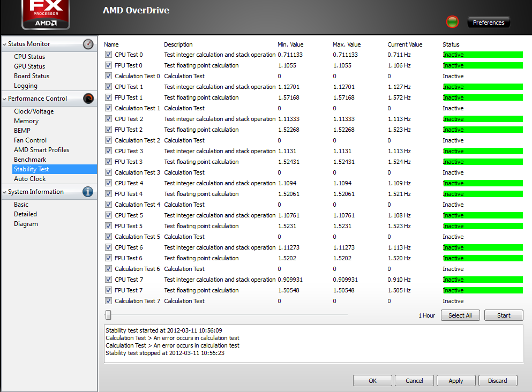Uncheck the FPU Test 0 checkbox
Viewport: 532px width, 392px height.
tap(108, 65)
